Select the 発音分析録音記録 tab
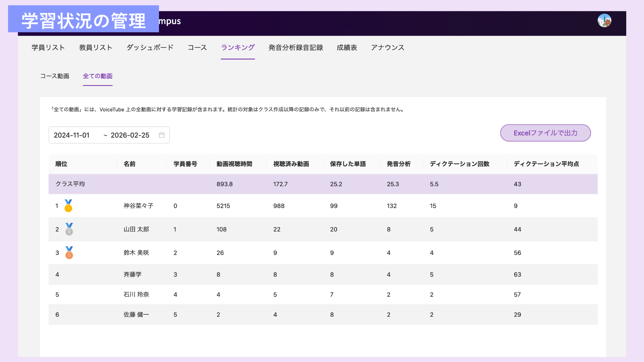This screenshot has height=362, width=644. pos(296,48)
